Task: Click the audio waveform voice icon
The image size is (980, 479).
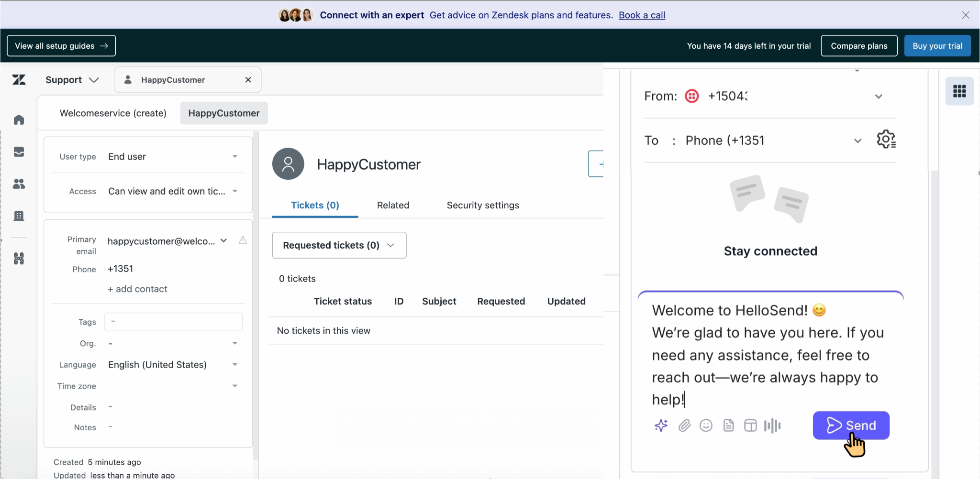Action: pos(772,425)
